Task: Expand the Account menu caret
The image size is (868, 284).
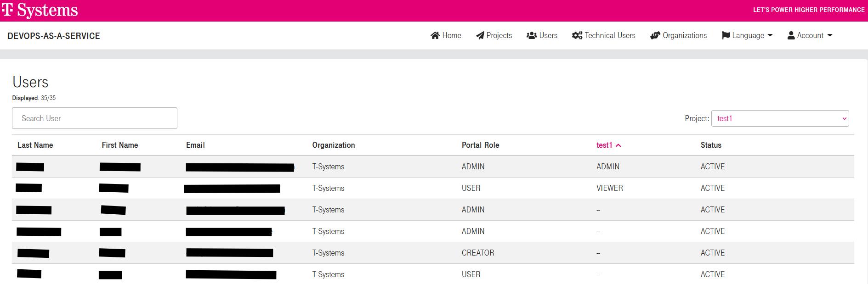Action: pyautogui.click(x=829, y=35)
